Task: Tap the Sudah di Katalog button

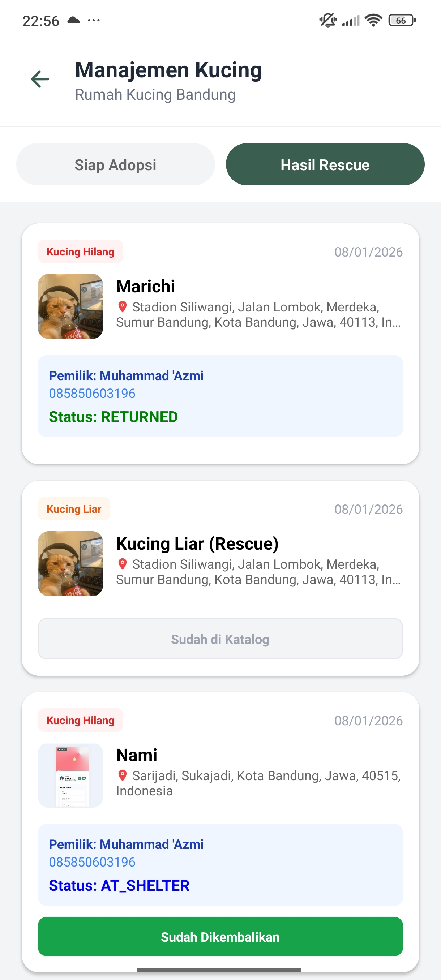Action: 220,639
